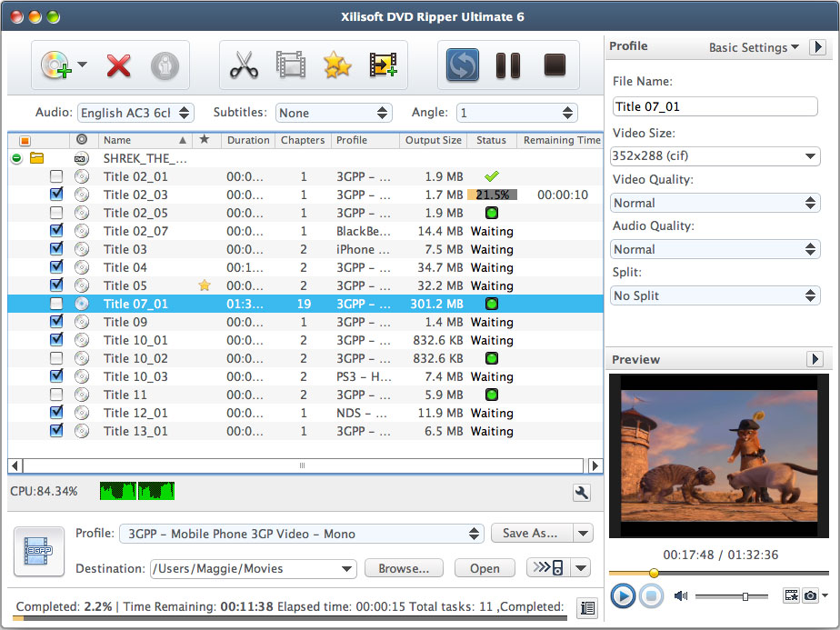Click the 3GPP profile thumbnail icon
Viewport: 840px width, 630px height.
(x=39, y=551)
